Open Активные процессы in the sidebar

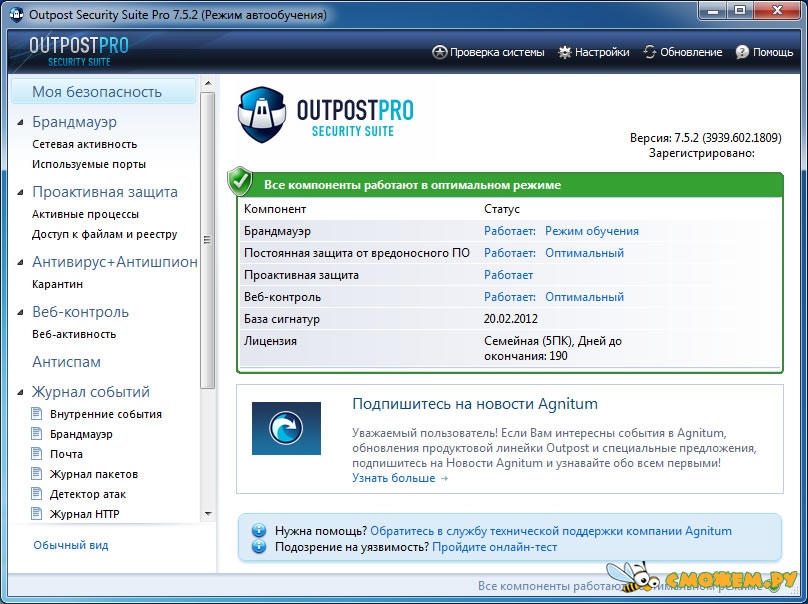[x=86, y=214]
